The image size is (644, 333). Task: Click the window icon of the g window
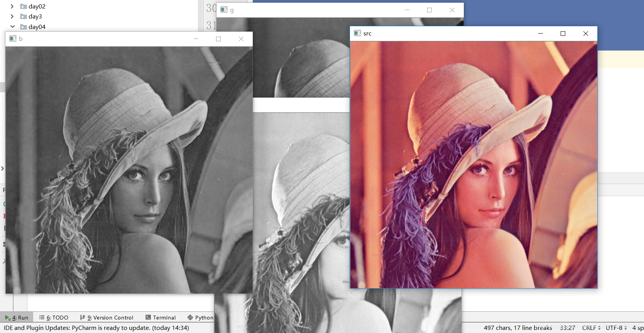point(224,10)
